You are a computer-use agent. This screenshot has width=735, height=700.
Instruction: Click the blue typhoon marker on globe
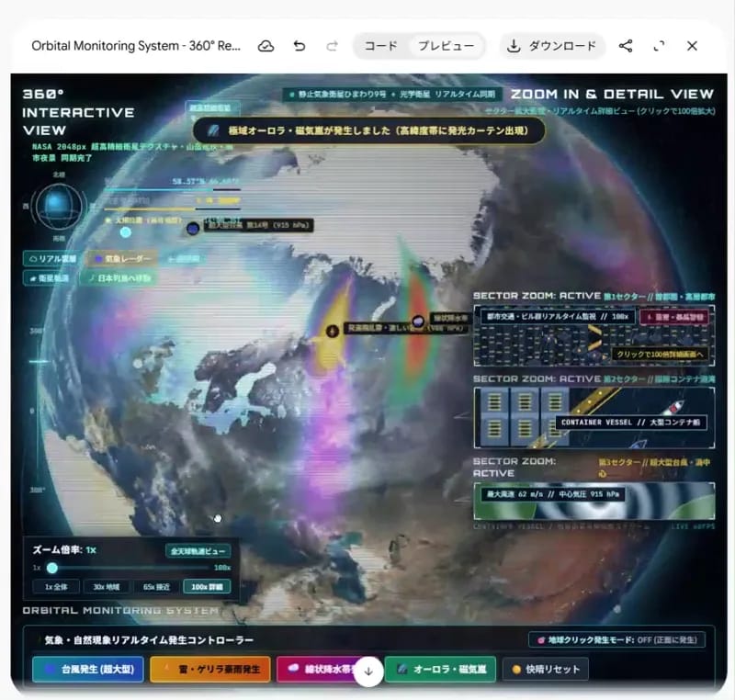click(x=193, y=228)
